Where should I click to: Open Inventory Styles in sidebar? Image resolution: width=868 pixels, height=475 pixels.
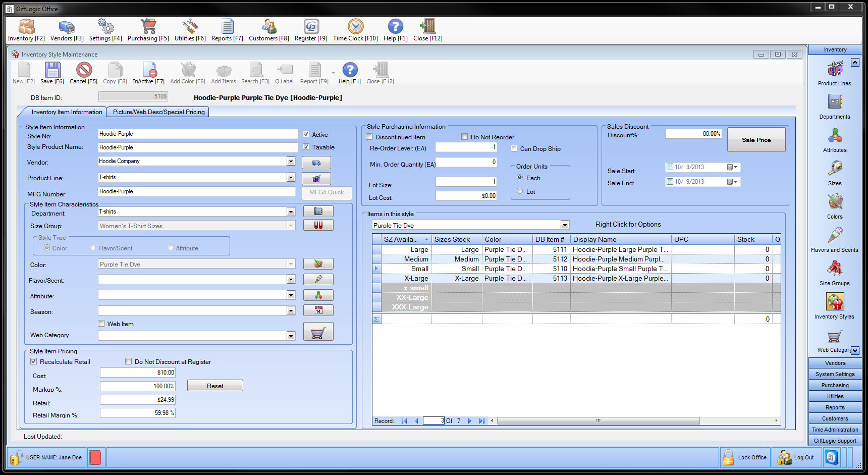pos(834,306)
